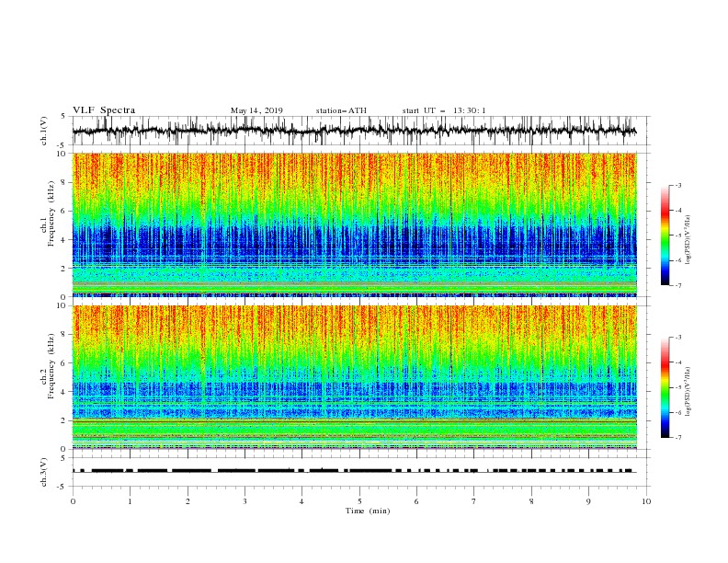Click the ch.2 frequency axis "10" tick label
Image resolution: width=728 pixels, height=563 pixels.
(63, 305)
